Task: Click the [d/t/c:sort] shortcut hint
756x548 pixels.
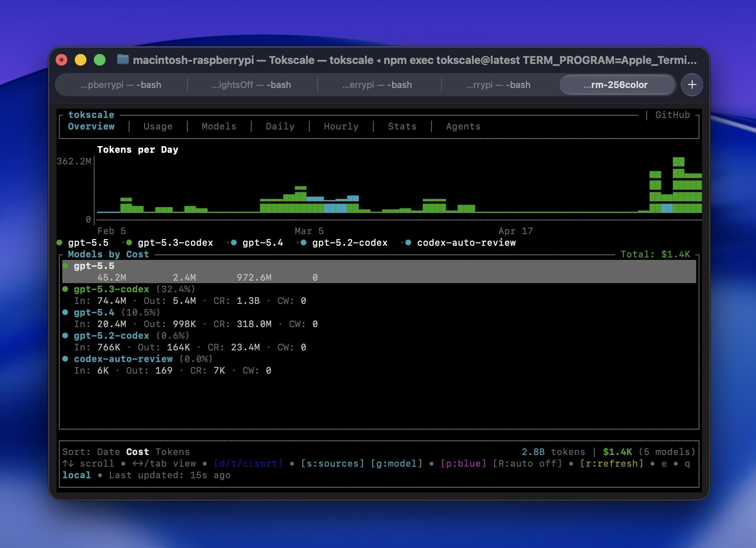Action: pyautogui.click(x=248, y=463)
